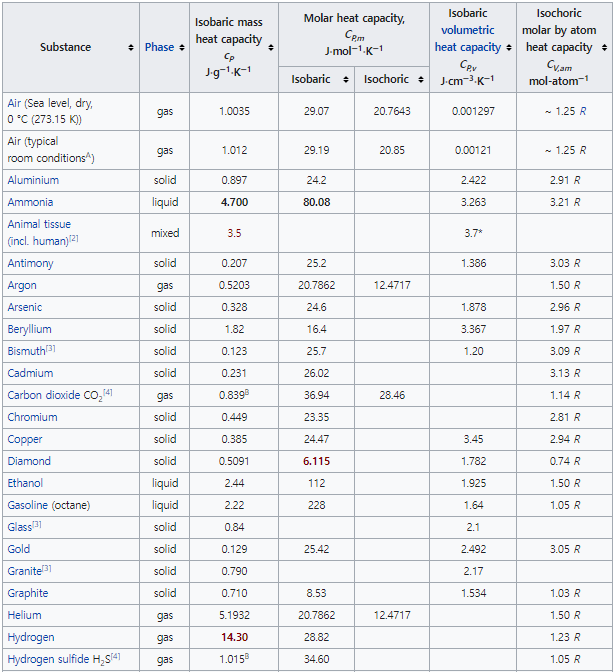Open the Hydrogen article link

pyautogui.click(x=31, y=637)
